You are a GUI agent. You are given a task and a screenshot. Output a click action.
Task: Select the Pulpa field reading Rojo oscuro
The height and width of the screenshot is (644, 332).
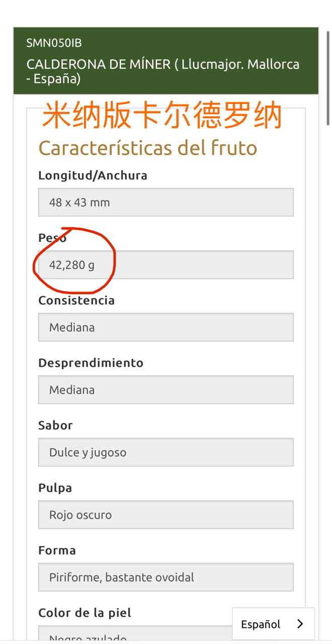coord(166,514)
